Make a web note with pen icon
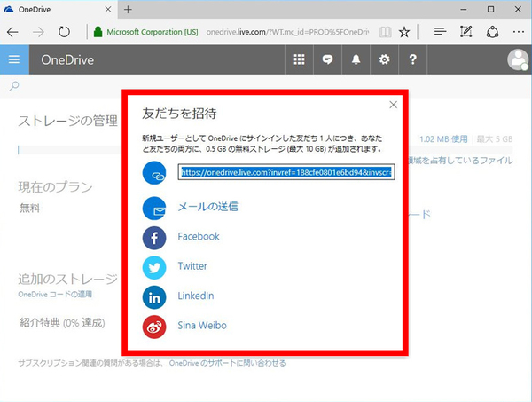 465,32
